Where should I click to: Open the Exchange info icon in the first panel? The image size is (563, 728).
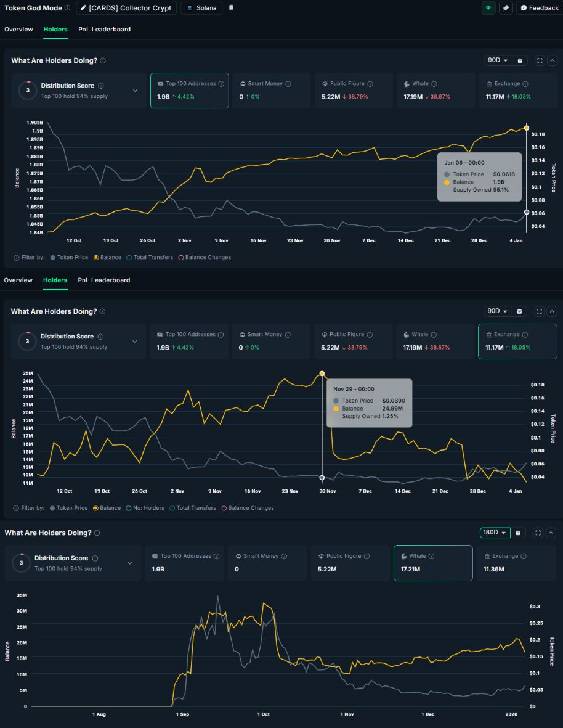(525, 84)
